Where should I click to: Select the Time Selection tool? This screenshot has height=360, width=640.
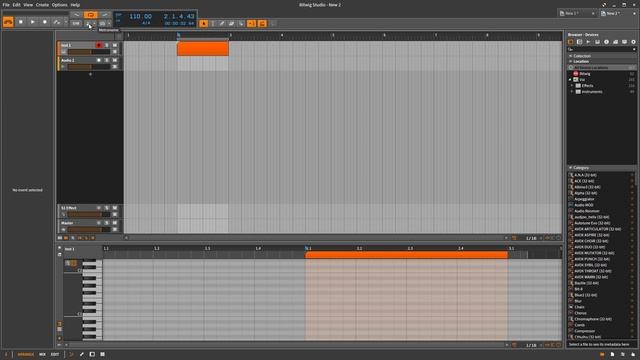click(213, 24)
